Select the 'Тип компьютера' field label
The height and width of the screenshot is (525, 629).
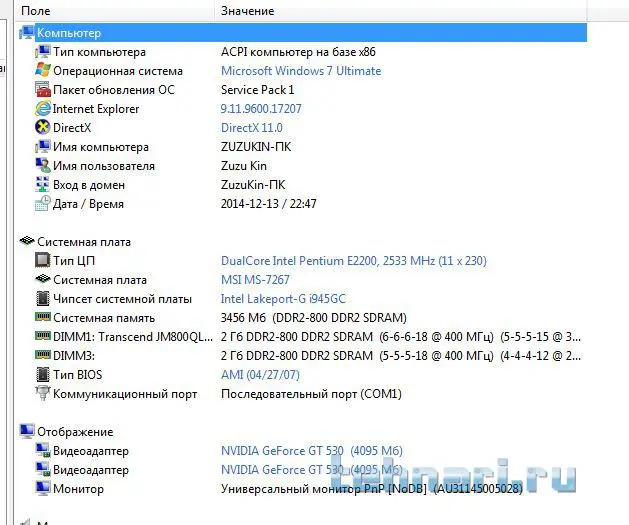pyautogui.click(x=99, y=52)
